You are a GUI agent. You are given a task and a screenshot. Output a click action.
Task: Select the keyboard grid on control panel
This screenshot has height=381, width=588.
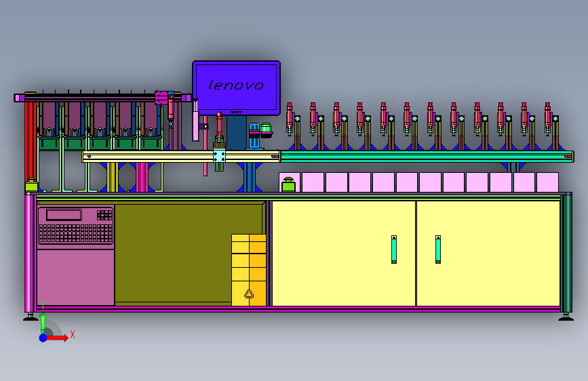[76, 233]
